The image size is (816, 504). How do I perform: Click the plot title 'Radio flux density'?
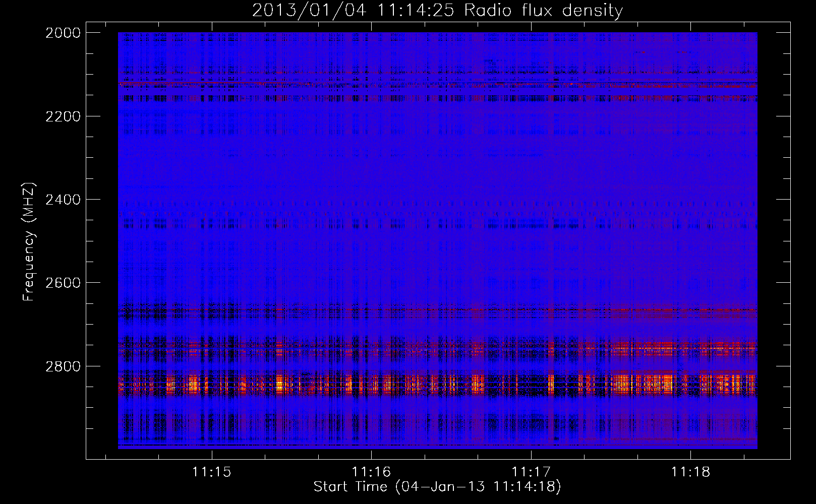click(x=543, y=11)
